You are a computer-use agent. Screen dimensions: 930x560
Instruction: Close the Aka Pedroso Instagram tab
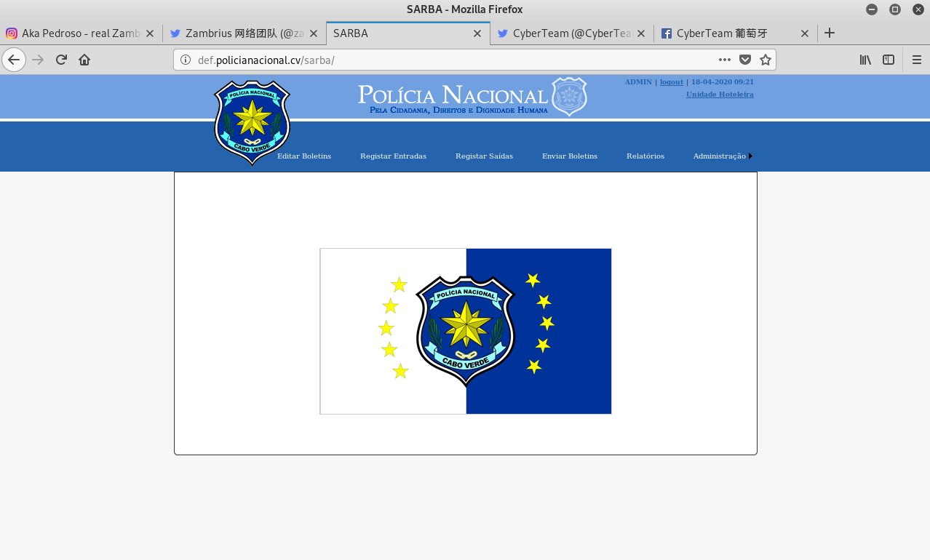[150, 33]
